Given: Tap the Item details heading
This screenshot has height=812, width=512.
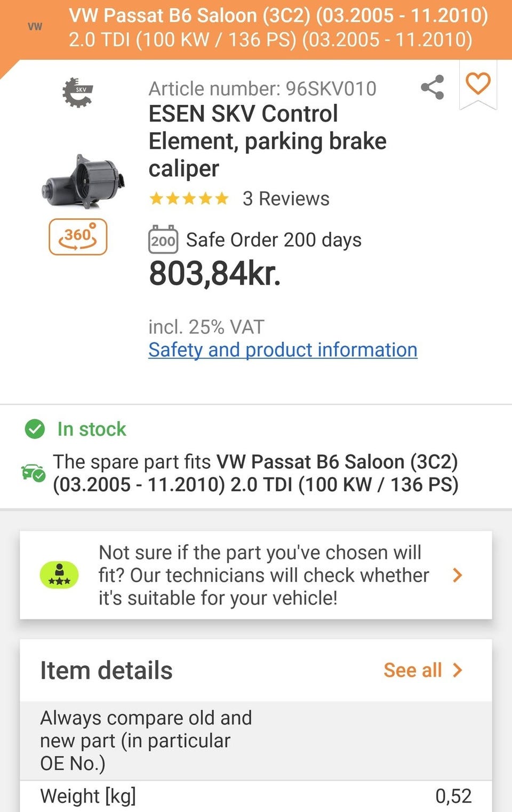Looking at the screenshot, I should pos(106,671).
